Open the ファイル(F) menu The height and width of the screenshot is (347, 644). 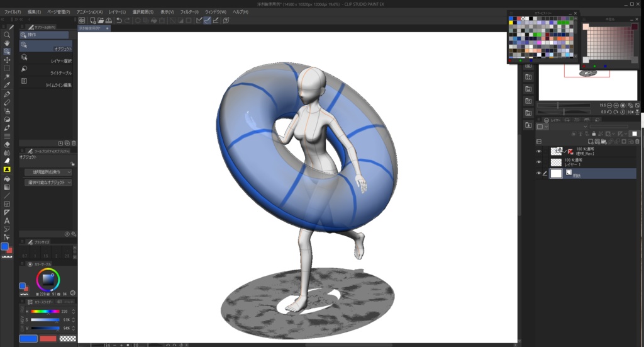click(13, 12)
